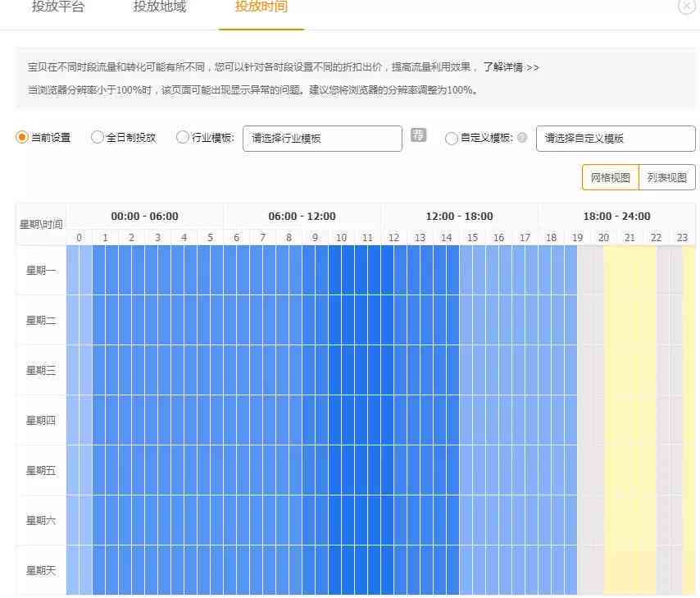
Task: Click hour 21 column header
Action: pyautogui.click(x=630, y=237)
